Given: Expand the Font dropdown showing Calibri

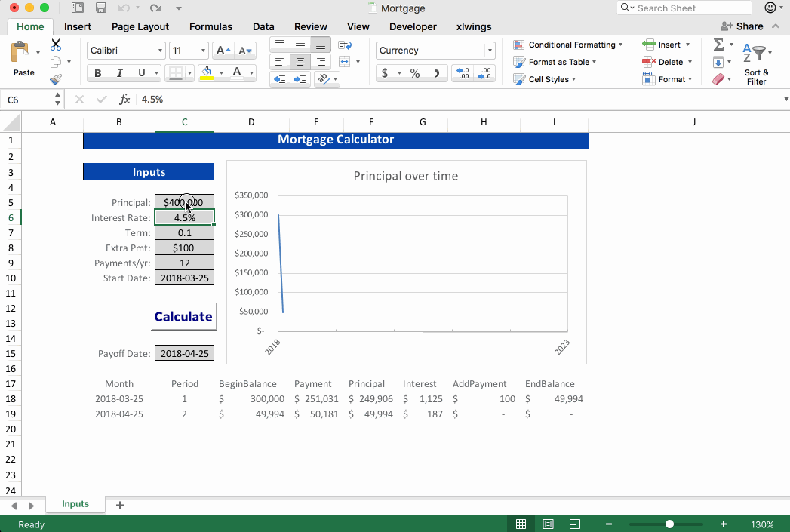Looking at the screenshot, I should [x=124, y=51].
